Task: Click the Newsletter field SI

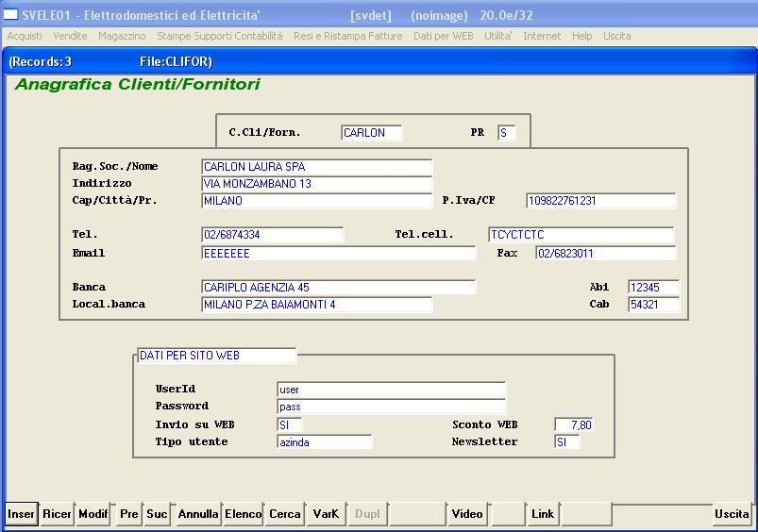Action: click(566, 442)
